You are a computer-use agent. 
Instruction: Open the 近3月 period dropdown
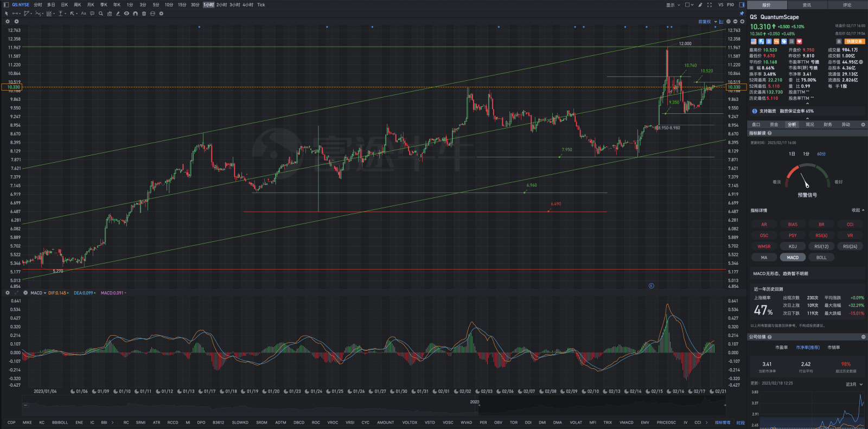pyautogui.click(x=854, y=384)
